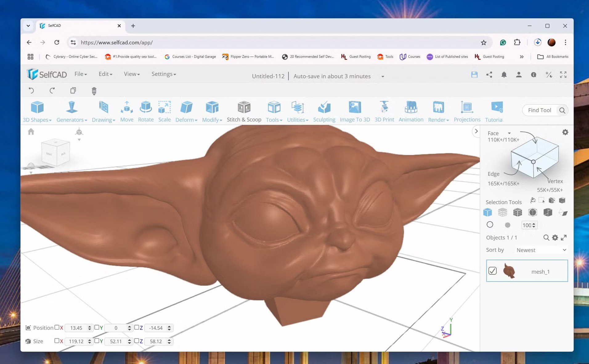This screenshot has height=364, width=589.
Task: Expand camera view mode dropdown
Action: click(79, 140)
